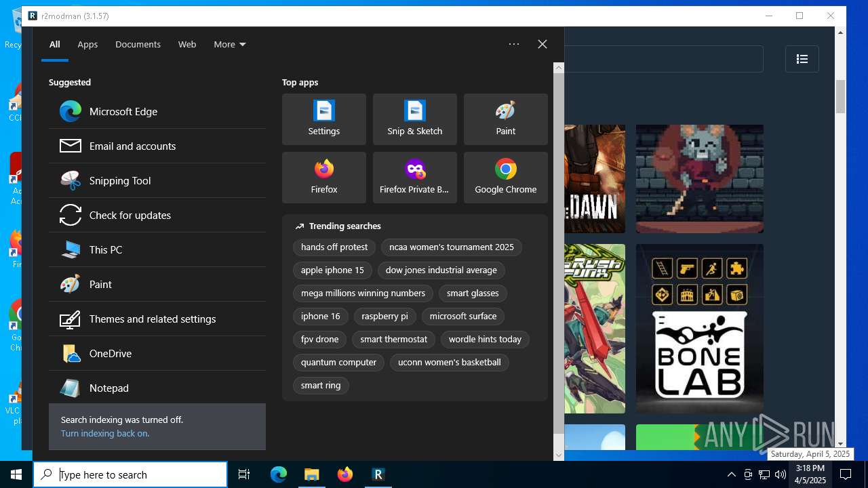Click the Windows Start button
Viewport: 868px width, 488px height.
coord(16,474)
